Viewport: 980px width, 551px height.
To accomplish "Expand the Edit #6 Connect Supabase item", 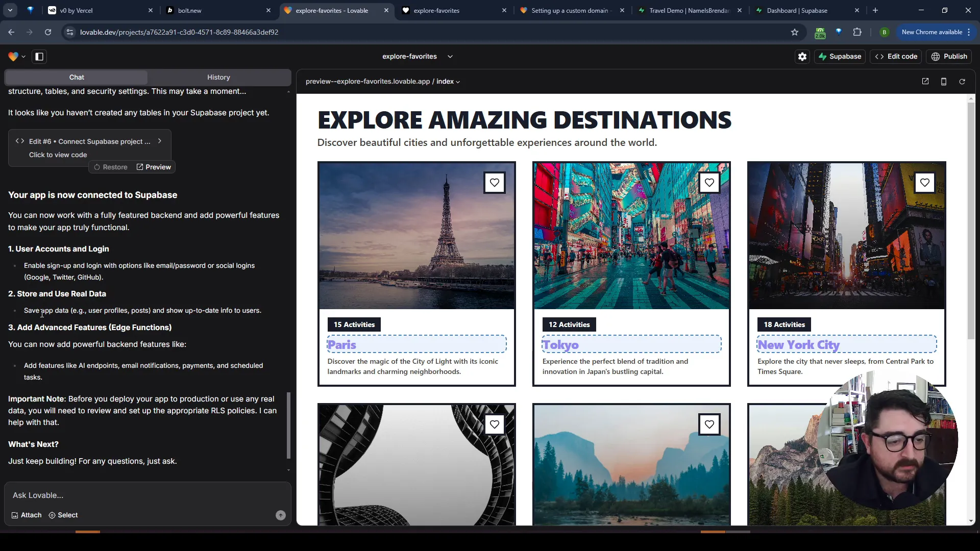I will [x=160, y=141].
